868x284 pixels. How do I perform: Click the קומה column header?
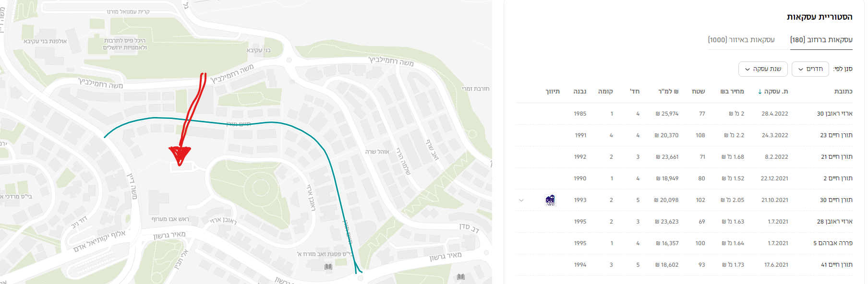605,91
